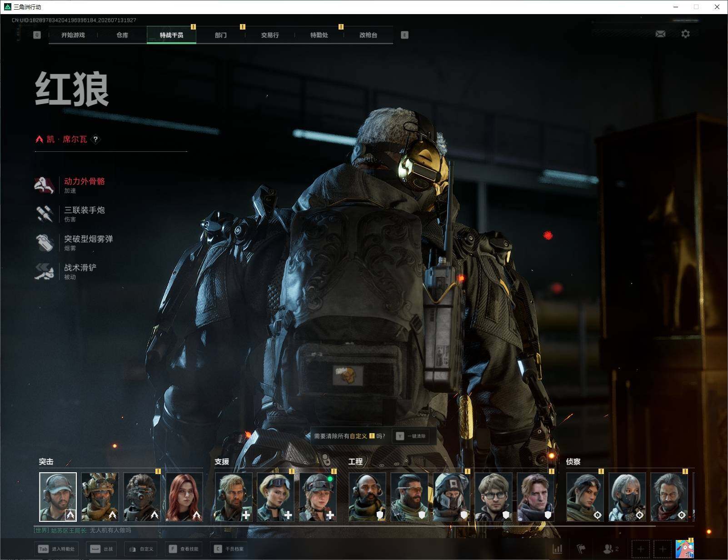The image size is (728, 560).
Task: Switch to the 特勤处 tab
Action: [319, 35]
